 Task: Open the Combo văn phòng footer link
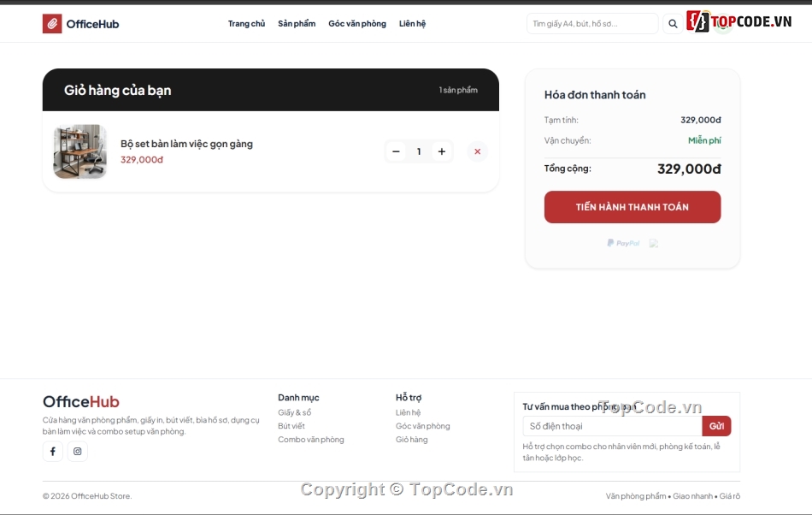311,440
